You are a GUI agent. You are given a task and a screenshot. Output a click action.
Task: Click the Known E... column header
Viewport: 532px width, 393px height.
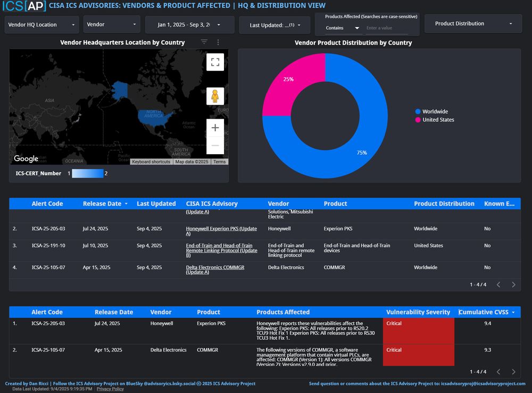pyautogui.click(x=499, y=204)
